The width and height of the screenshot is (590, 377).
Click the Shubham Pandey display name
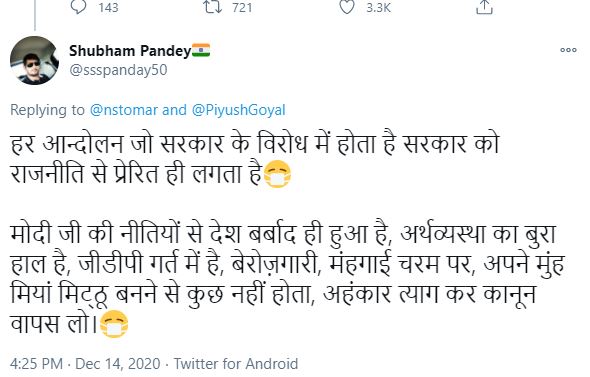click(x=130, y=50)
